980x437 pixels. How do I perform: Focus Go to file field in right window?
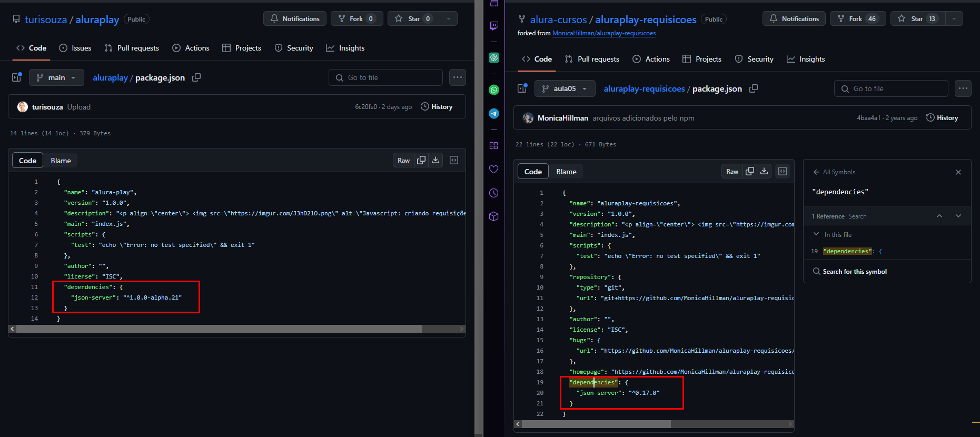892,88
